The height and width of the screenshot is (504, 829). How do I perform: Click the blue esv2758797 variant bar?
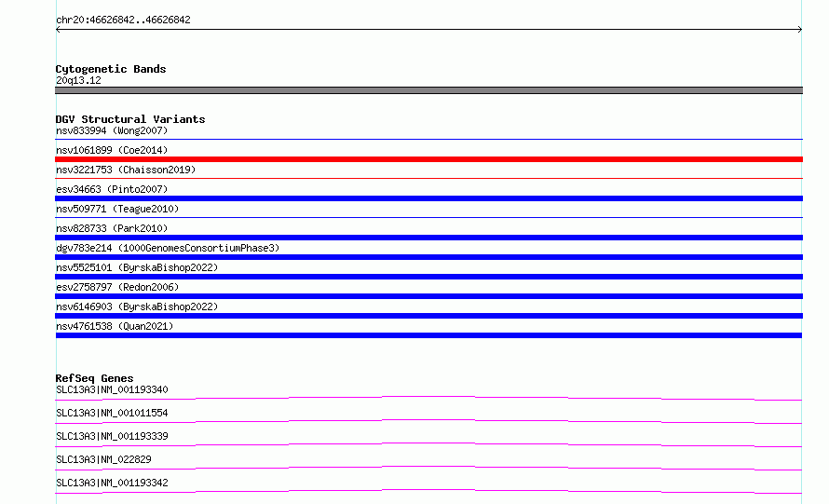click(428, 296)
